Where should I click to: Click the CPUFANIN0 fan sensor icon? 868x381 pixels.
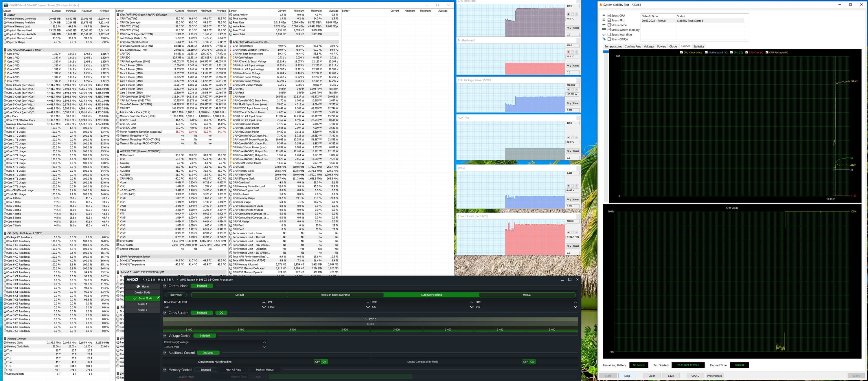(x=118, y=241)
